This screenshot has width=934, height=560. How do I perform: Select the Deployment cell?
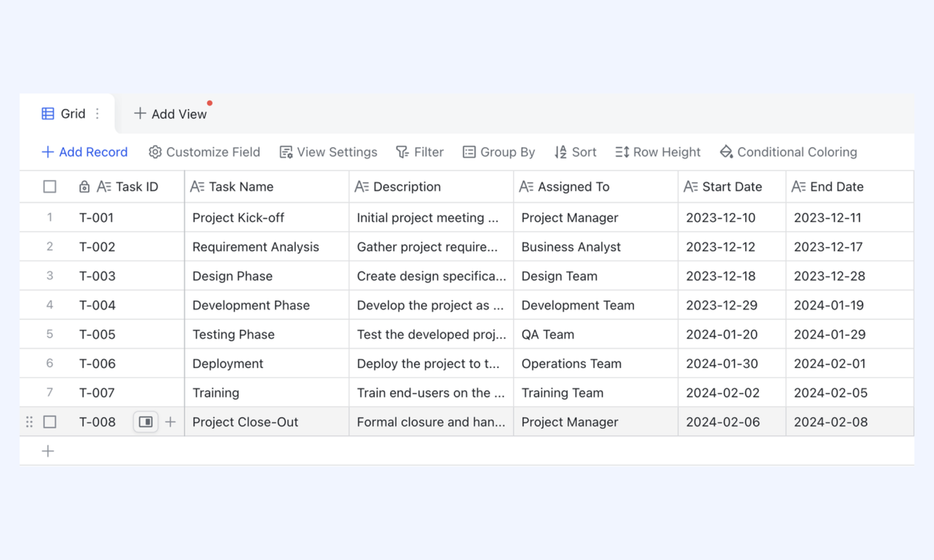tap(267, 364)
